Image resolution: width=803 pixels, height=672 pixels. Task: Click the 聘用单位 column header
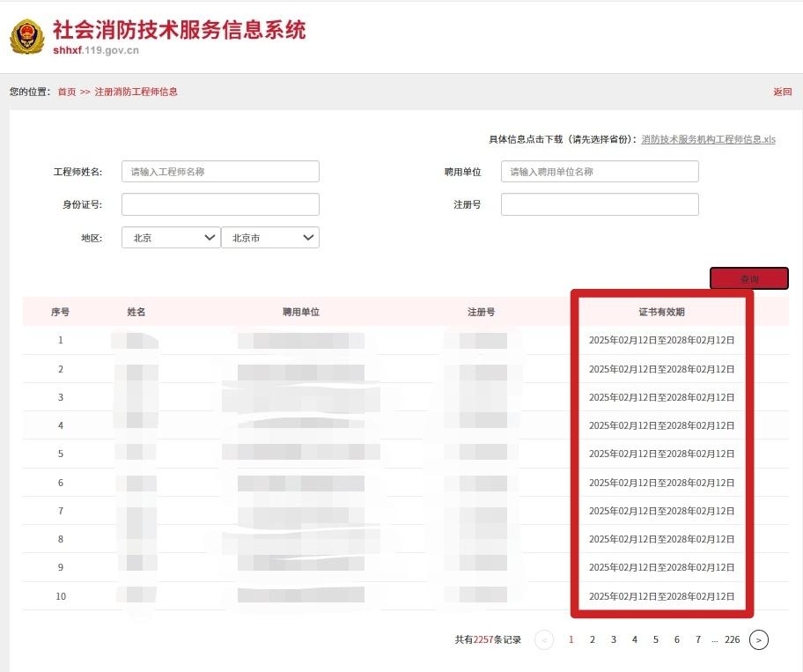[301, 312]
